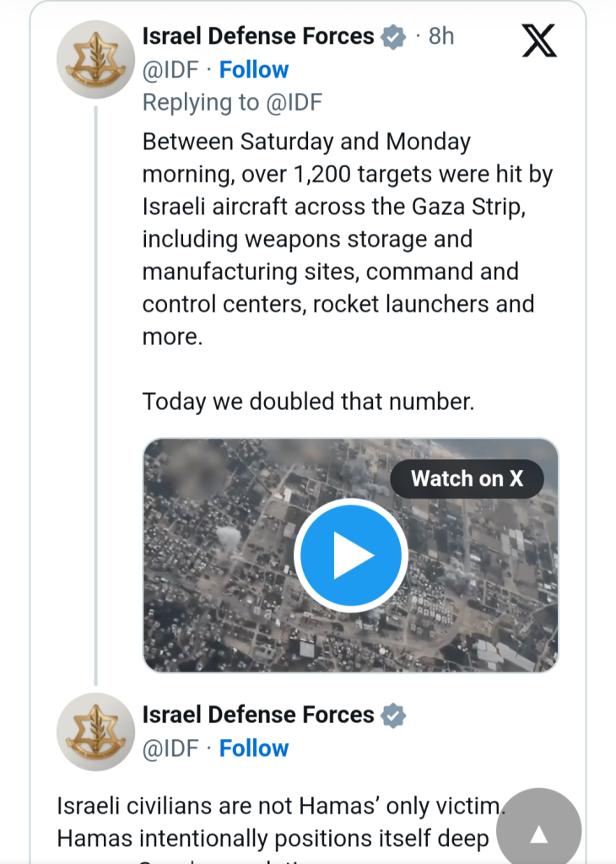Screen dimensions: 616x864
Task: Tap the Watch on X button
Action: point(467,478)
